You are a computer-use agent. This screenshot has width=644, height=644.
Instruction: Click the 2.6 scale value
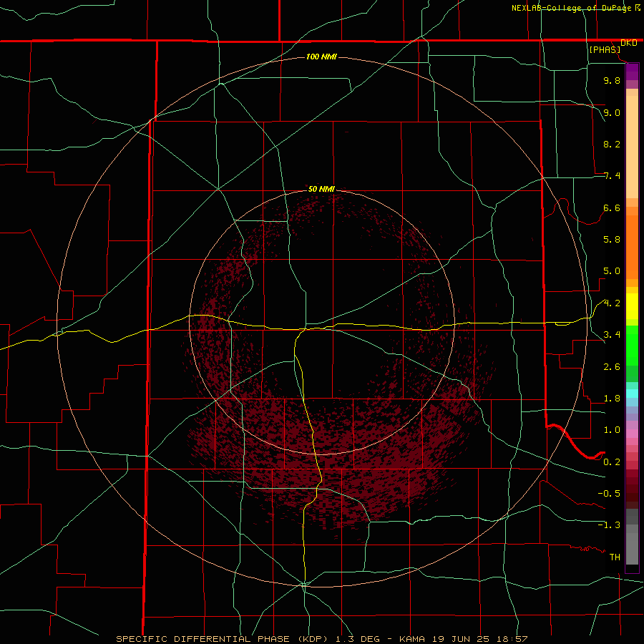pos(612,367)
